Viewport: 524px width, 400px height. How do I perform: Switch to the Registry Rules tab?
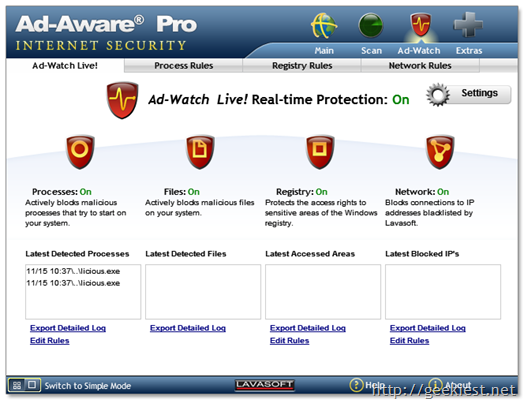coord(302,65)
